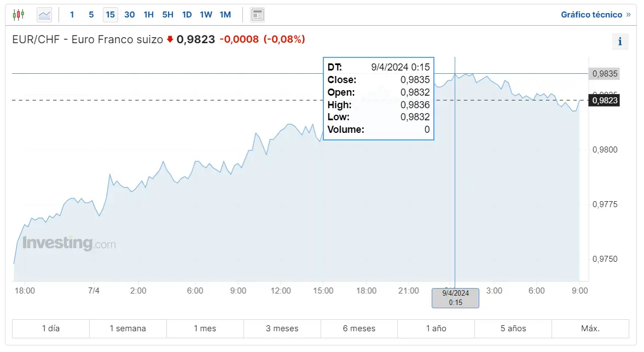Viewport: 644px width, 352px height.
Task: Show the 1 semana range
Action: click(x=127, y=328)
